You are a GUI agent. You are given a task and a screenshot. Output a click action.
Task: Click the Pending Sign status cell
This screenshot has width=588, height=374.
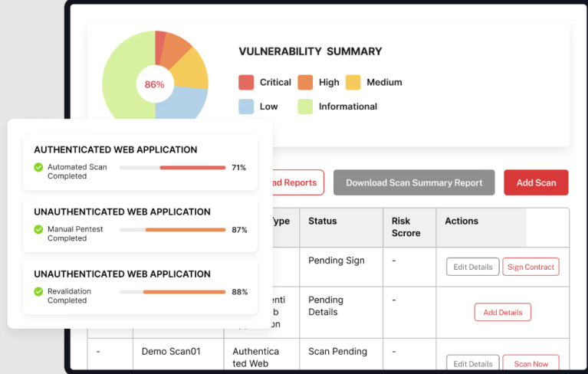click(x=341, y=267)
